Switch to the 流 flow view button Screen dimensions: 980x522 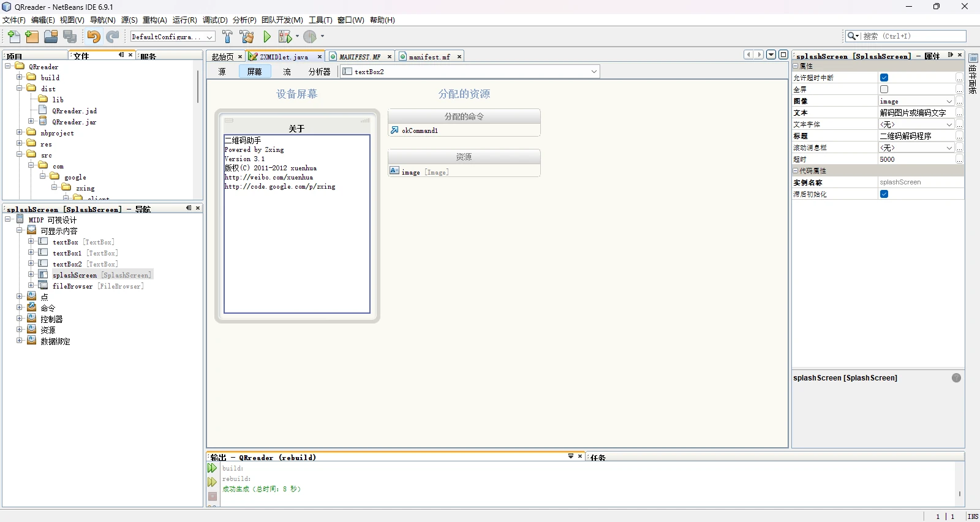coord(287,72)
